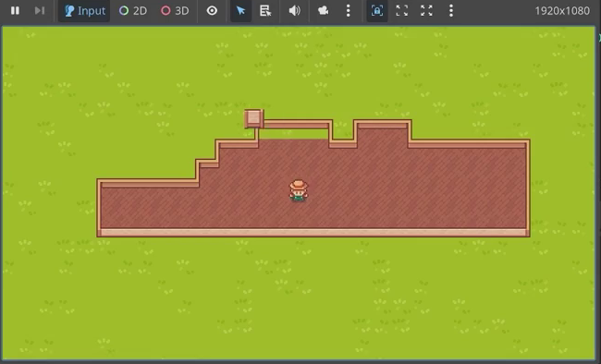This screenshot has width=601, height=364.
Task: Choose the list-select mode tool
Action: click(265, 11)
